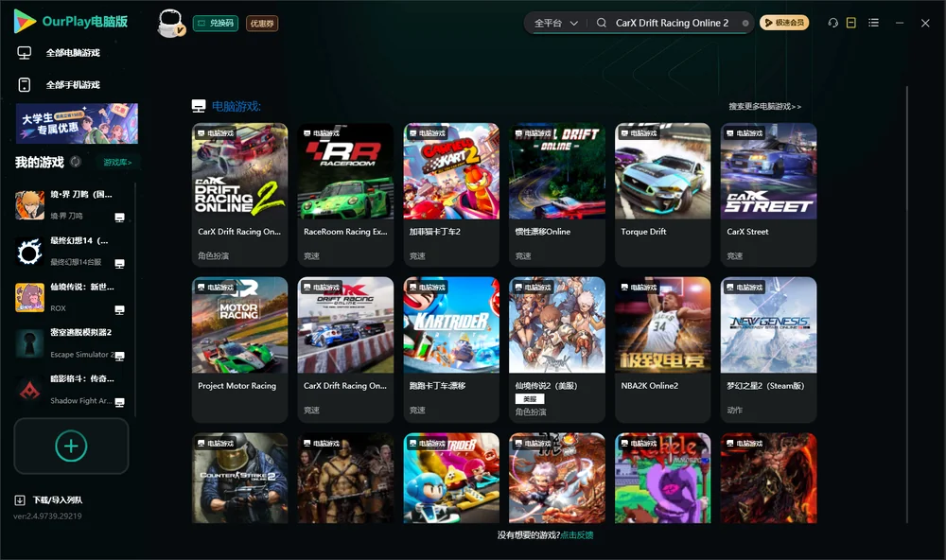The width and height of the screenshot is (946, 560).
Task: Click version text ver:2.4.9739.29219
Action: [47, 516]
